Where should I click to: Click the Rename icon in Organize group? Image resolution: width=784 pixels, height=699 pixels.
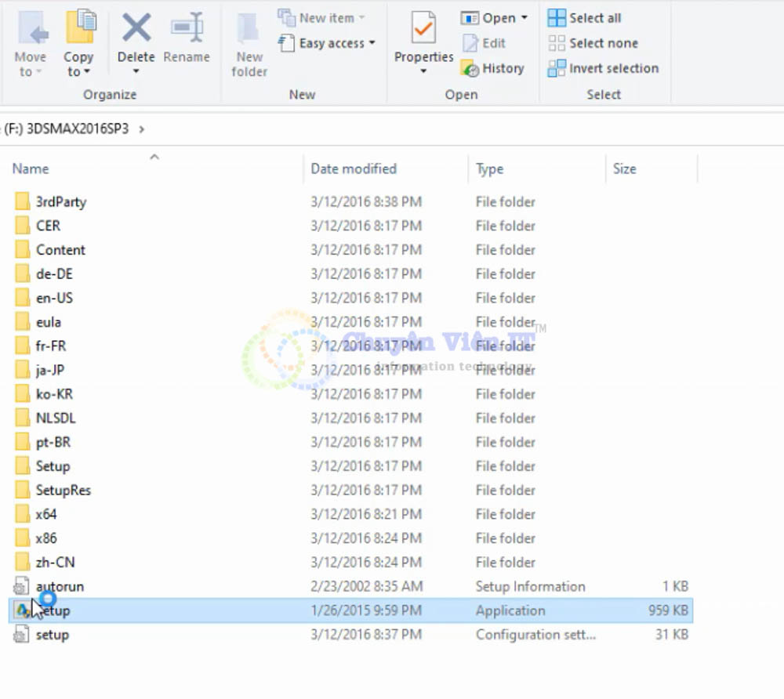187,28
